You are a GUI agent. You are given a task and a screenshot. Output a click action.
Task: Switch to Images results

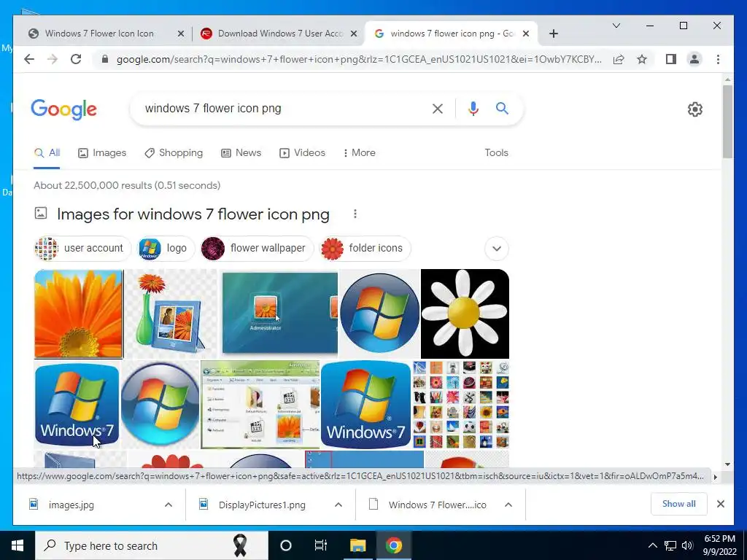(x=102, y=153)
